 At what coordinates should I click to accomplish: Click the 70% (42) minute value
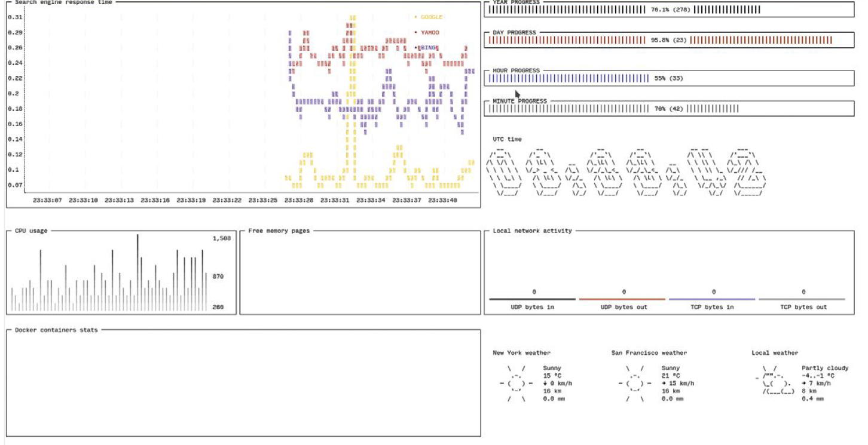668,109
